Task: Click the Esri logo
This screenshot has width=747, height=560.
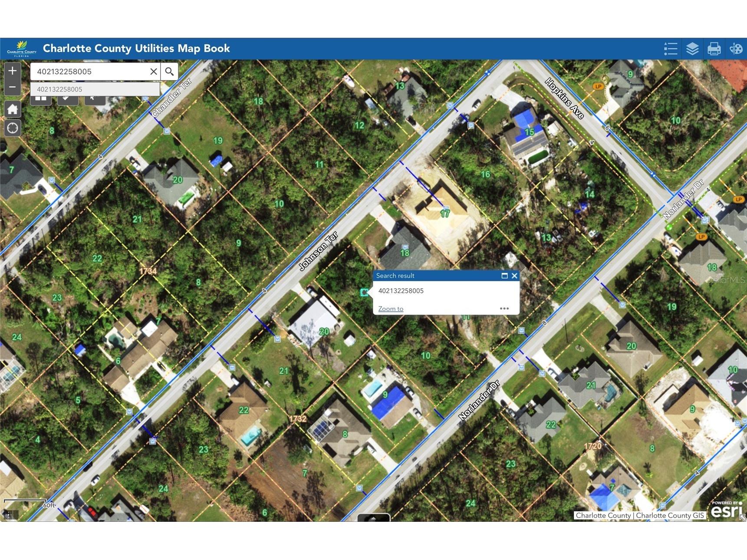Action: pyautogui.click(x=727, y=510)
